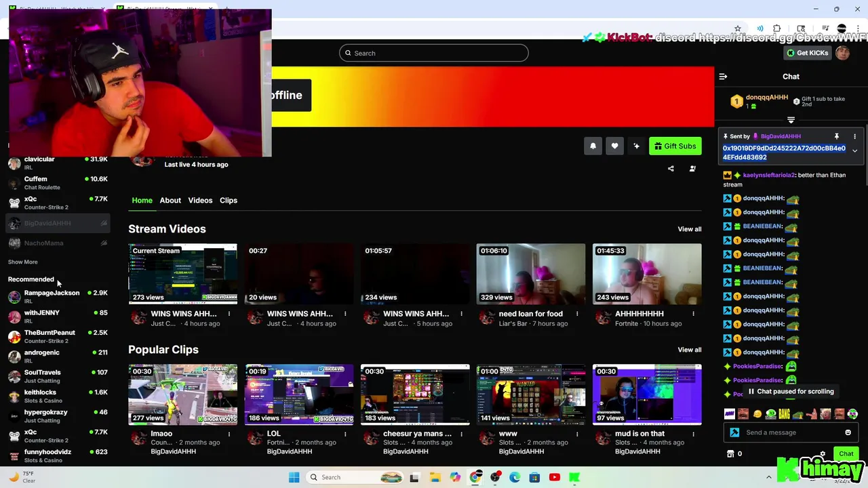
Task: Open Microsoft Edge from taskbar
Action: point(515,477)
